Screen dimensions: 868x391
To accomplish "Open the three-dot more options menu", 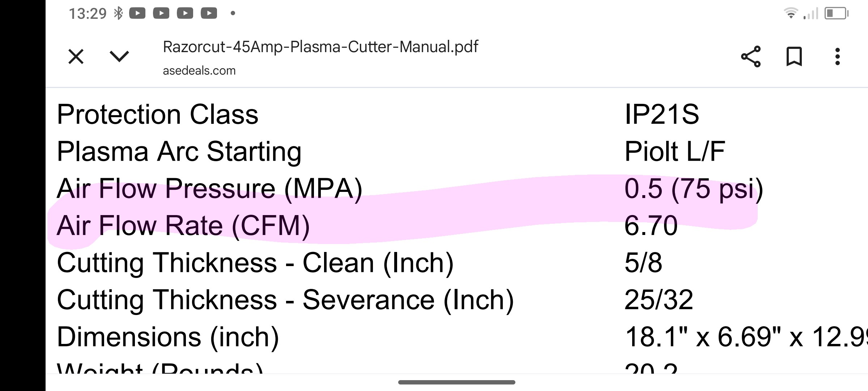I will pos(838,57).
